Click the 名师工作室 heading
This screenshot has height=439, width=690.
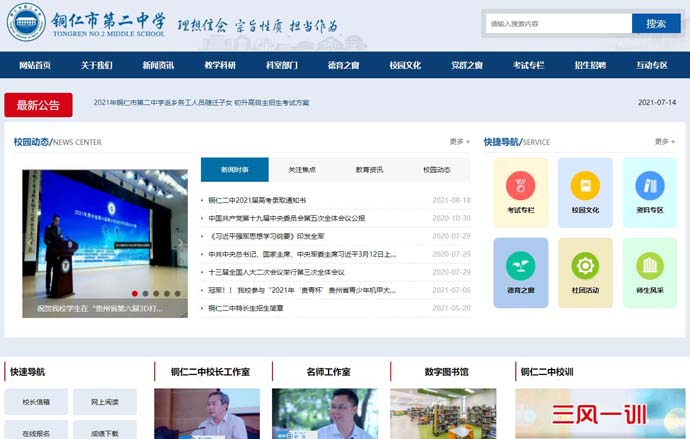point(328,372)
